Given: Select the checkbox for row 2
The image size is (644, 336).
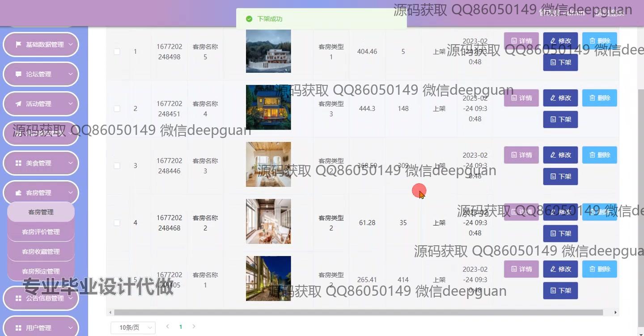Looking at the screenshot, I should pyautogui.click(x=117, y=109).
